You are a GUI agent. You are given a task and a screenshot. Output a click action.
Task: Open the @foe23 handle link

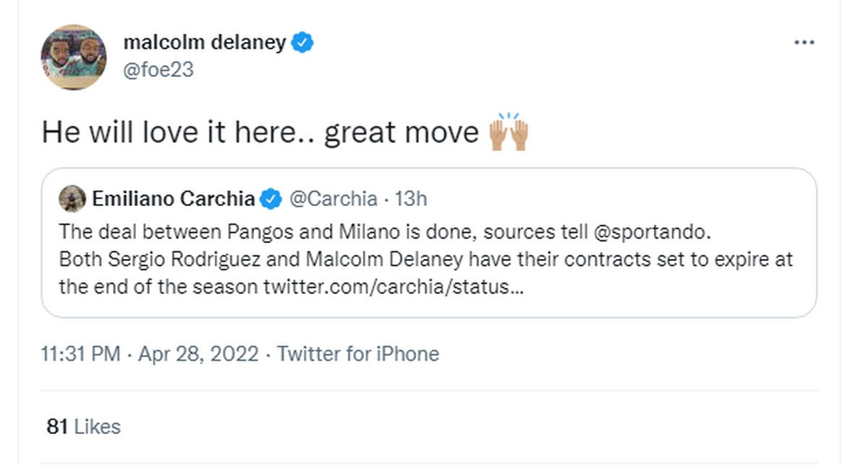click(x=158, y=70)
